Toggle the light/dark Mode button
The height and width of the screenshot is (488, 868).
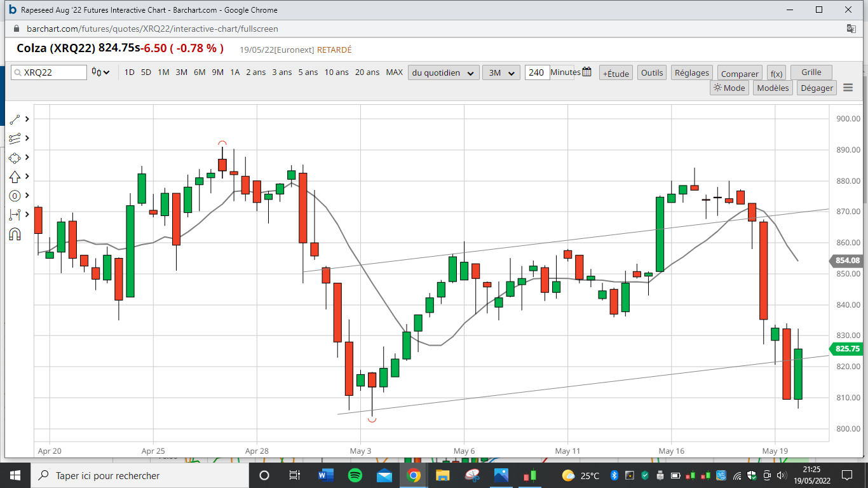point(729,88)
